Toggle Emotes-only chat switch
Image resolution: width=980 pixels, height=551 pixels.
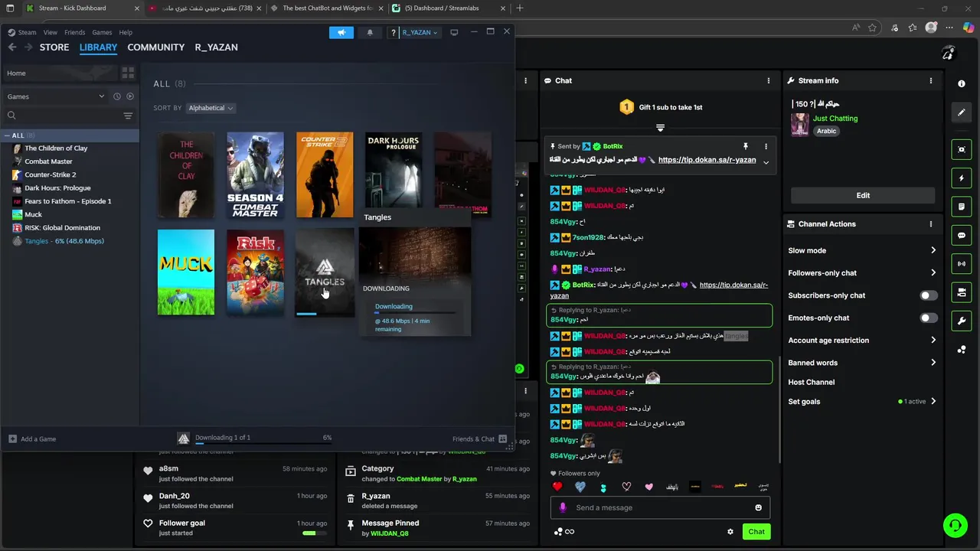[x=927, y=318]
